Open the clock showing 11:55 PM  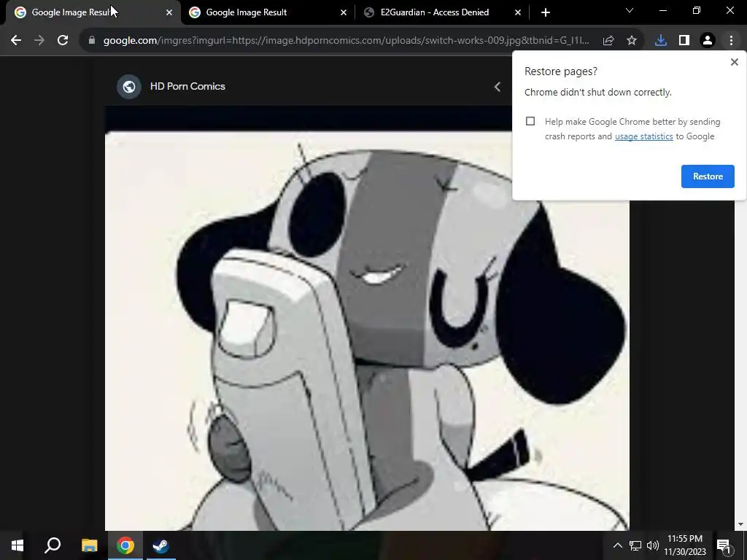684,545
